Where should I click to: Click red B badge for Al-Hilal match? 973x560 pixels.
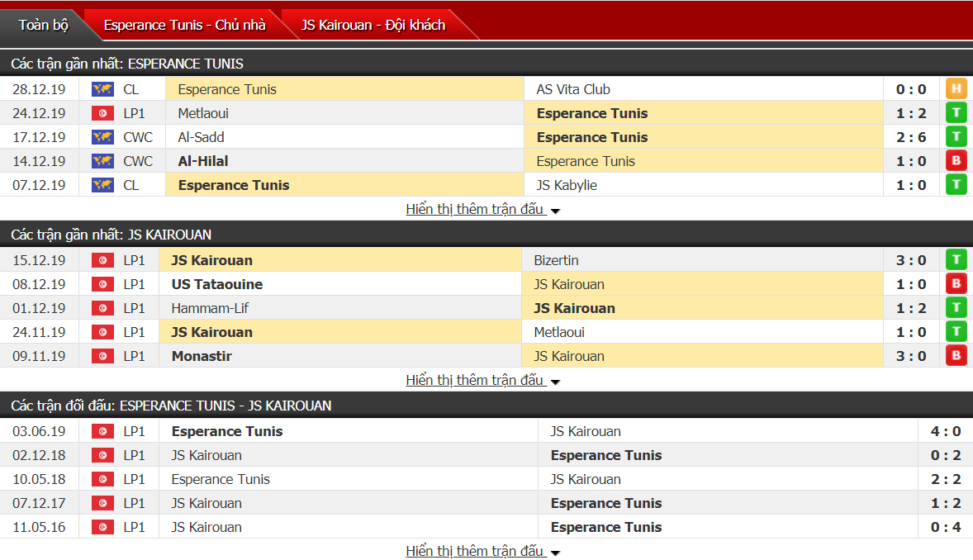point(956,161)
